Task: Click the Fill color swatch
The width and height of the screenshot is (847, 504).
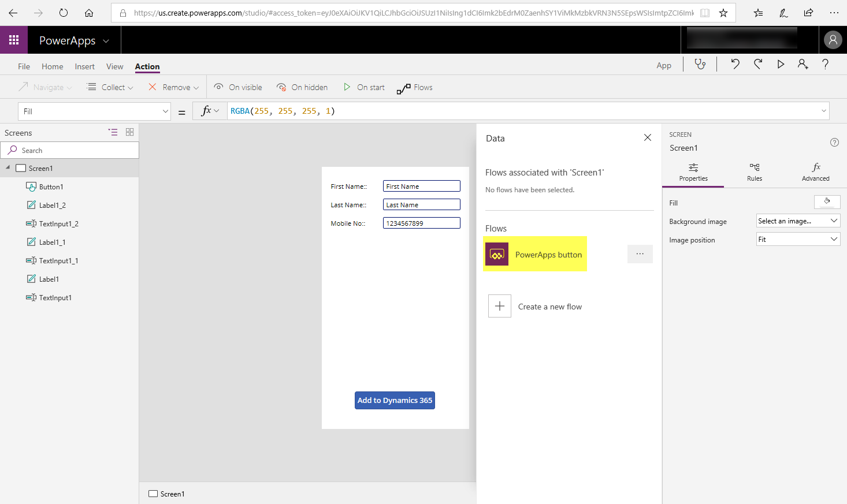Action: pyautogui.click(x=827, y=201)
